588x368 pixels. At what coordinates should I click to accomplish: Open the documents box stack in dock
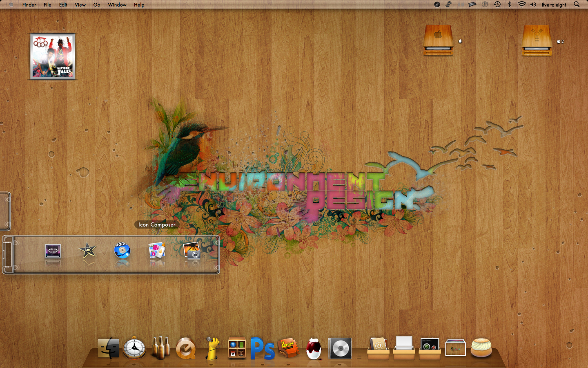[x=404, y=348]
